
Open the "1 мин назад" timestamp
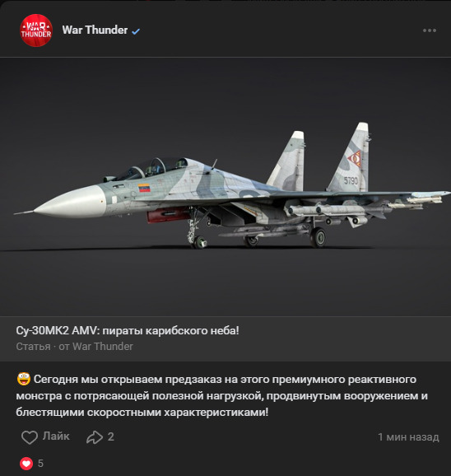point(408,437)
